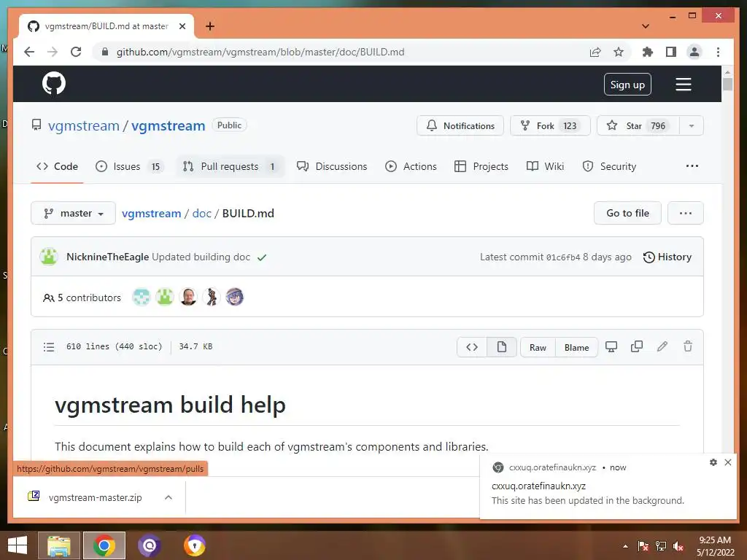
Task: Edit this file with the pencil icon
Action: pos(662,346)
